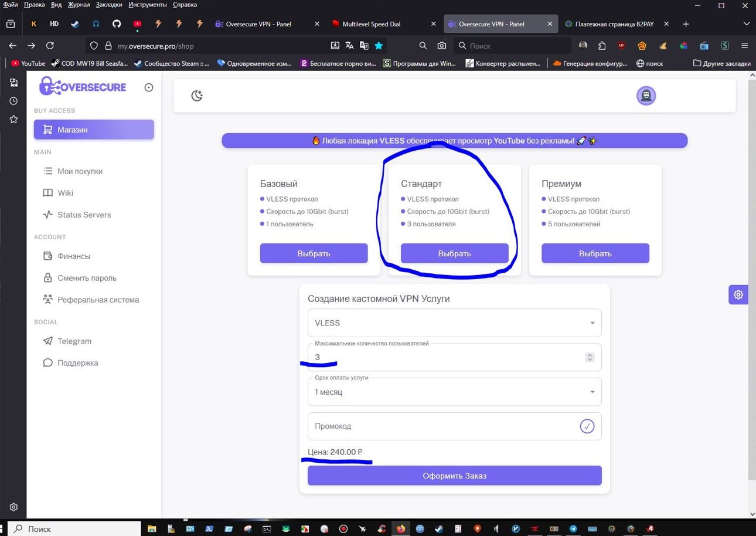Open the Генерация конфигур... bookmark
Image resolution: width=756 pixels, height=536 pixels.
click(x=590, y=63)
